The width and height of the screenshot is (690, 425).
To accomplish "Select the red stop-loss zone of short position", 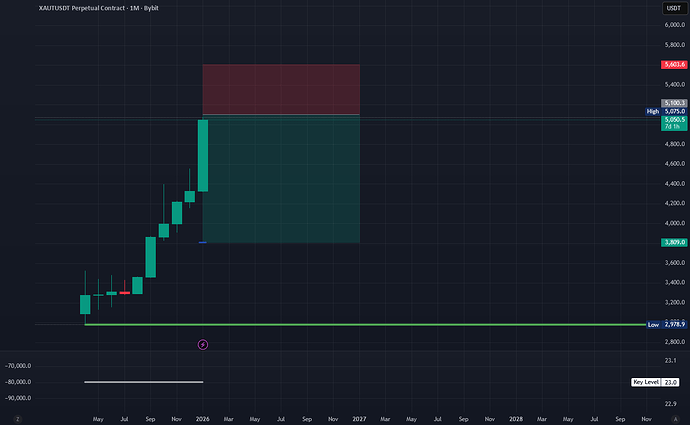I will pyautogui.click(x=280, y=89).
